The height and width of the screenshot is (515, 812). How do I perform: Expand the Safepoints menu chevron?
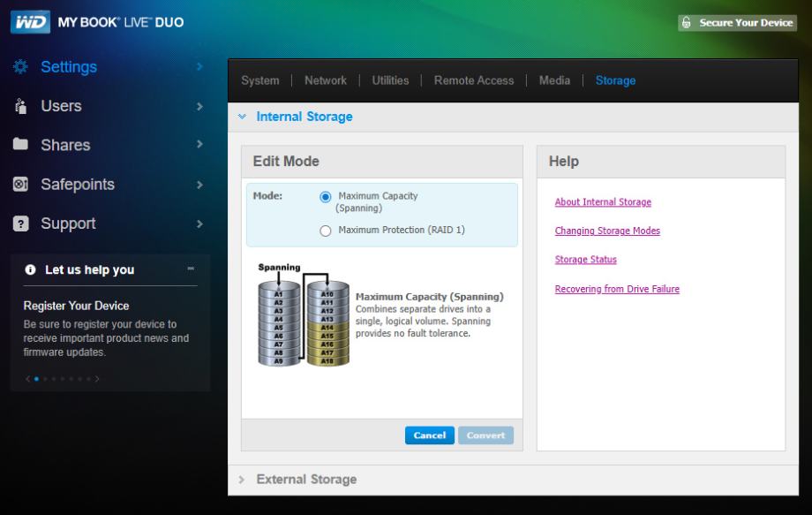click(199, 185)
